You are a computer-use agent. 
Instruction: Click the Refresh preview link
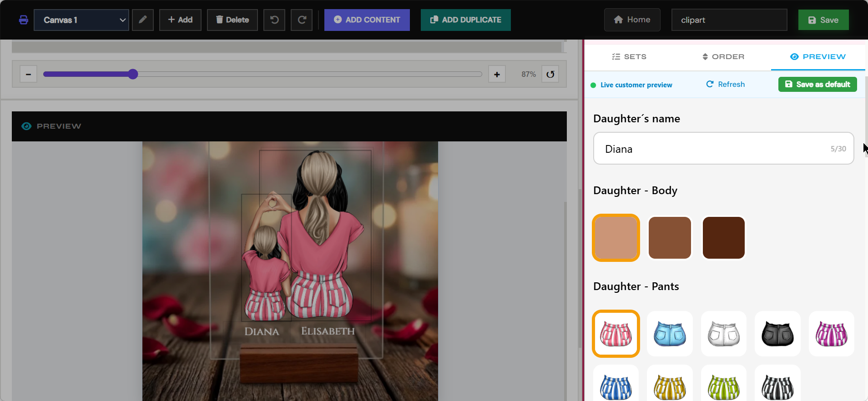click(726, 85)
